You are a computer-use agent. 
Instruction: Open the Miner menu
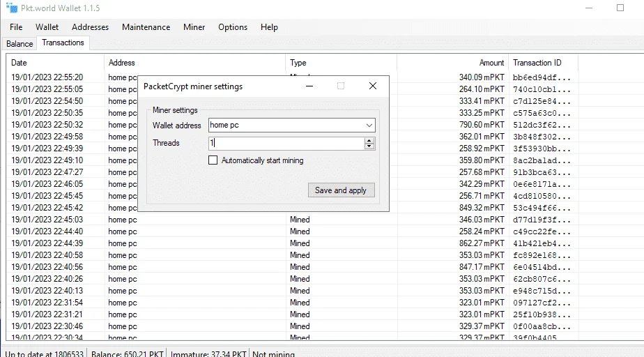pos(194,27)
